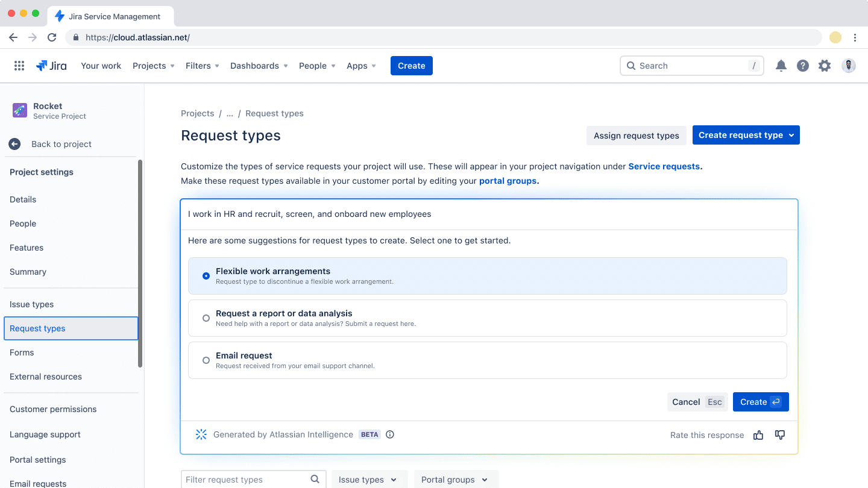The image size is (868, 488).
Task: Open the Issue types filter dropdown
Action: tap(369, 479)
